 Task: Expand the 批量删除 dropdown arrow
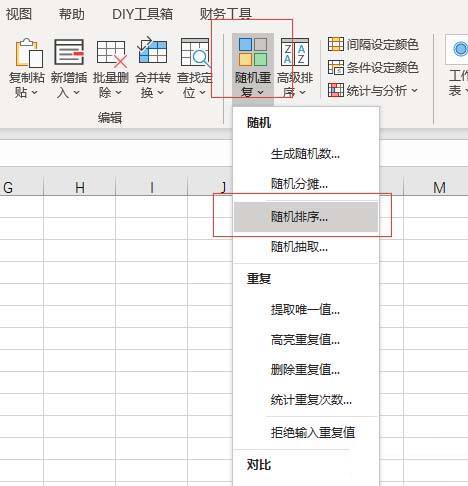tap(118, 92)
